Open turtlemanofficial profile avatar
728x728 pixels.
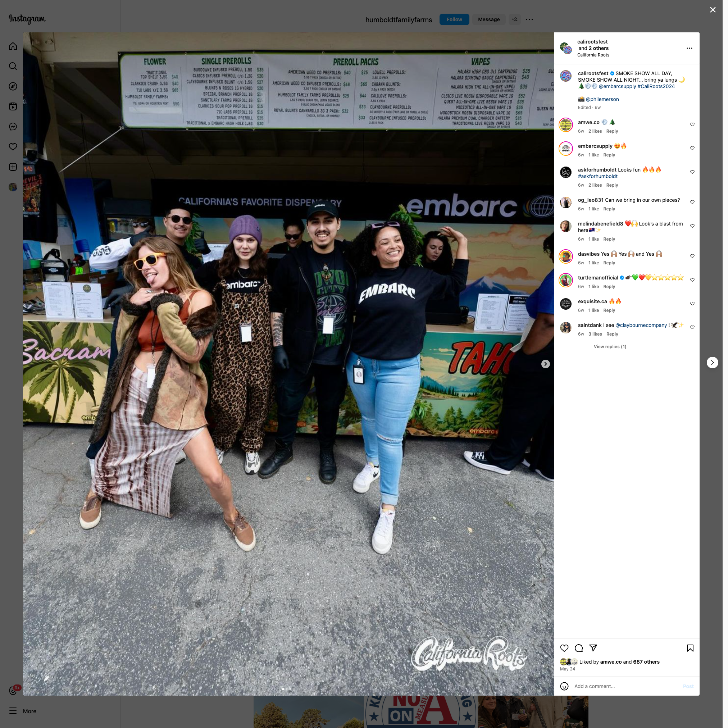[565, 280]
